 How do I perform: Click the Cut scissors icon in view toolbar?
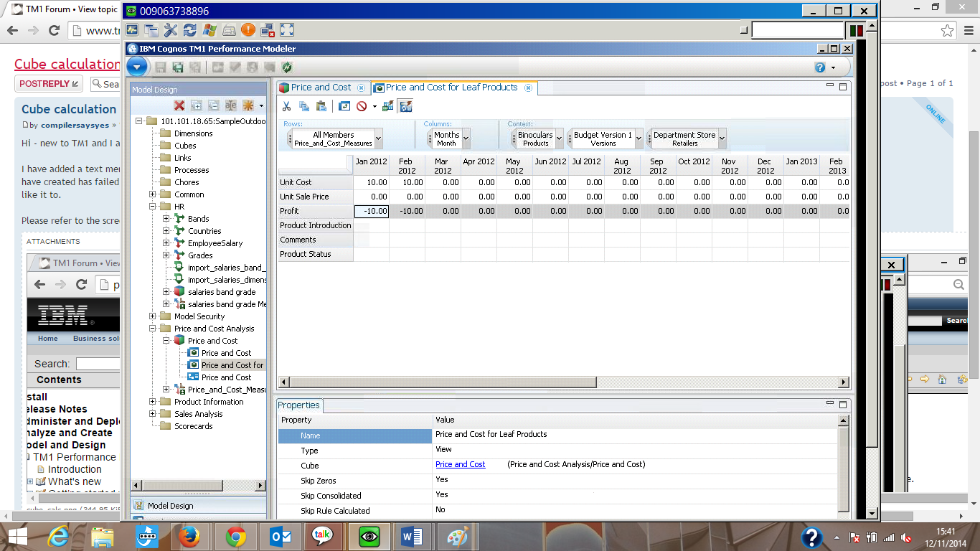286,106
